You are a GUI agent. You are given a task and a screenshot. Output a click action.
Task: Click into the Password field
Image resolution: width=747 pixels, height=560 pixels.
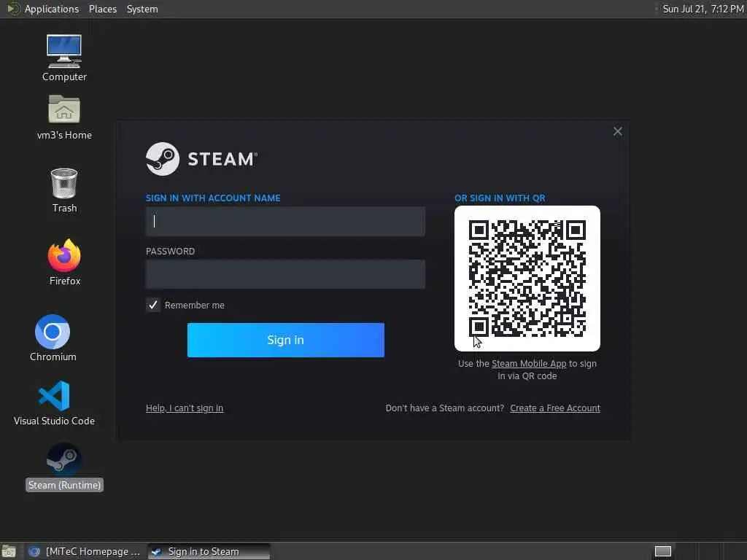285,274
